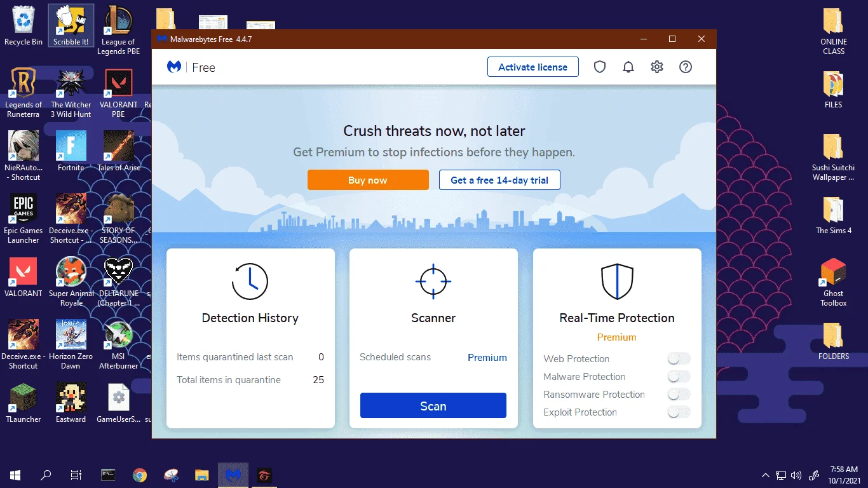The height and width of the screenshot is (488, 868).
Task: Select the MSI Afterburner shortcut
Action: pyautogui.click(x=119, y=345)
